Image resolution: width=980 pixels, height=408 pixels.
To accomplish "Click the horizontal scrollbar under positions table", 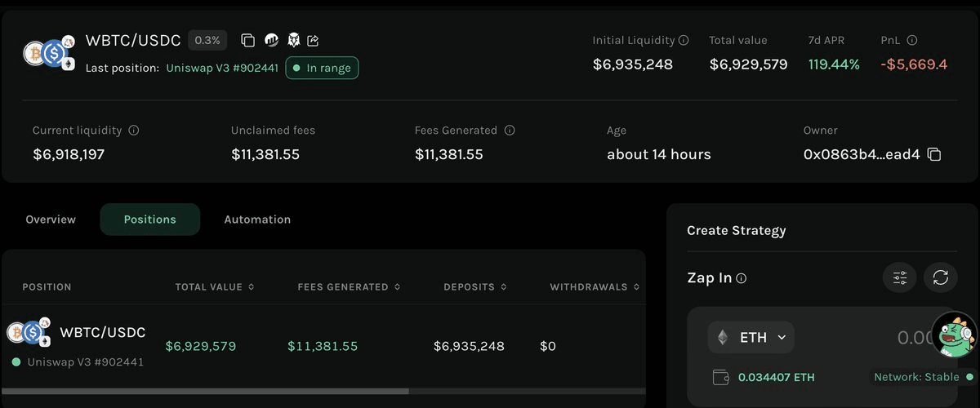I will (x=204, y=391).
